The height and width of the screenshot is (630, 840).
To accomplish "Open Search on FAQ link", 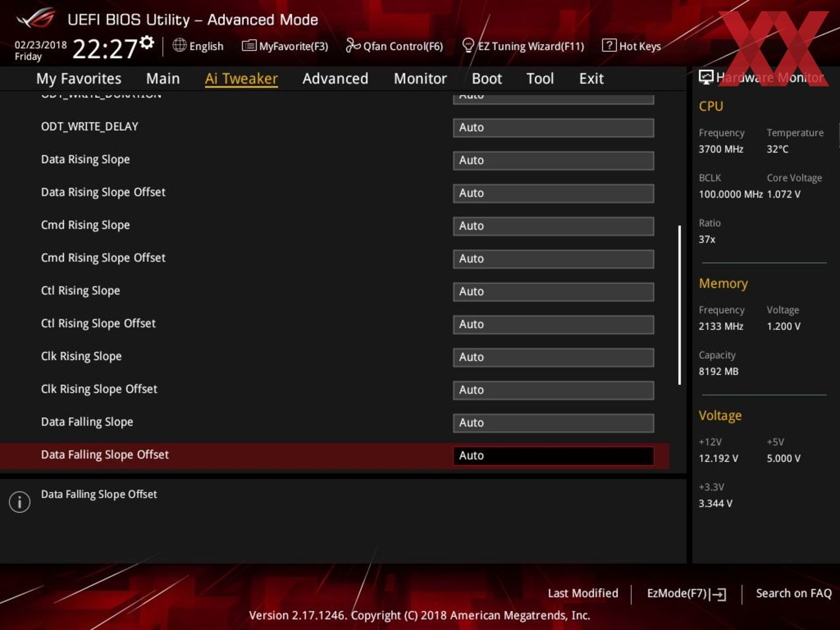I will coord(794,593).
